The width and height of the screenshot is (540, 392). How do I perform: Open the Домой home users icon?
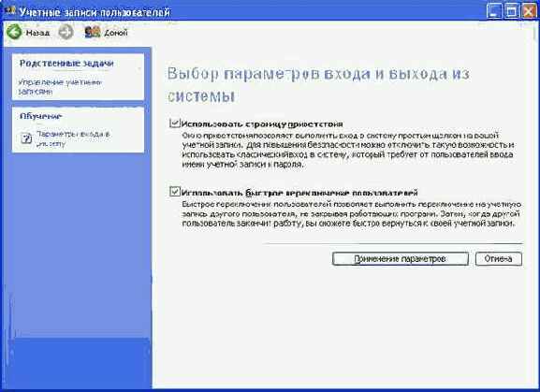93,33
